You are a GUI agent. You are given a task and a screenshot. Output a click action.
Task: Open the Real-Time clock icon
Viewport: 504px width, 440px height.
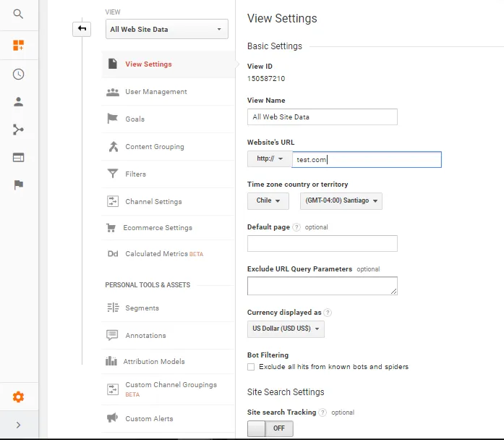[x=18, y=74]
